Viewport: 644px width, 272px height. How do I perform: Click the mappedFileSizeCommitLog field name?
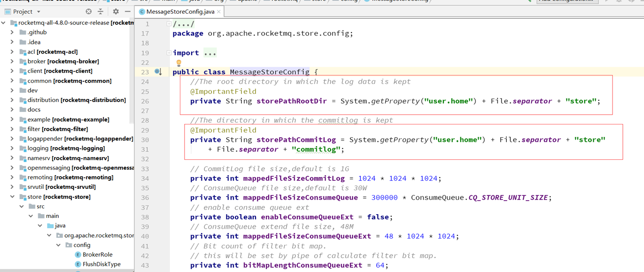tap(294, 178)
